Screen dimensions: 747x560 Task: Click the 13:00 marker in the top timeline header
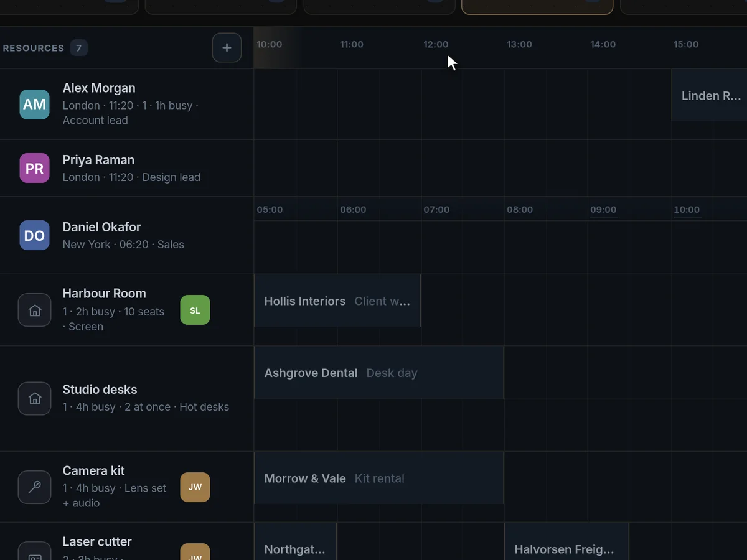(519, 44)
